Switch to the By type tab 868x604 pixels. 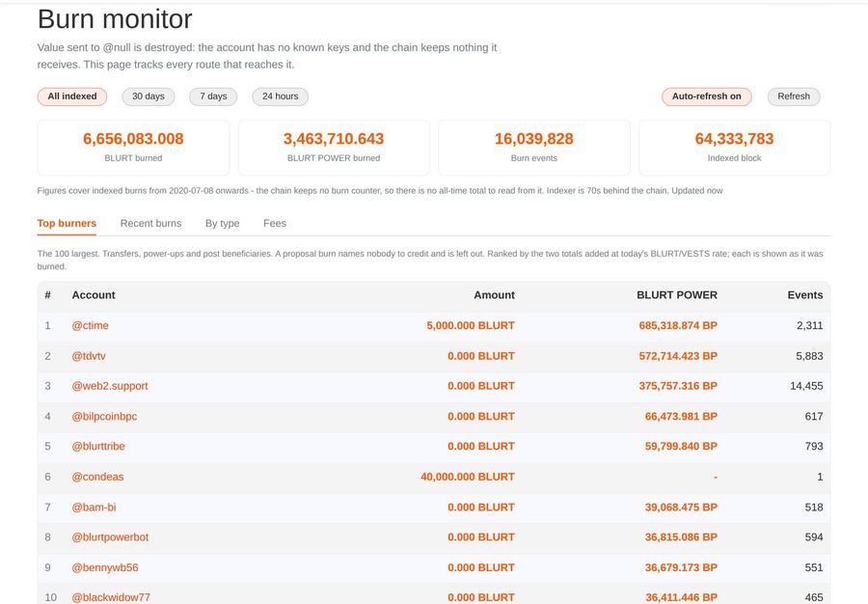click(222, 223)
